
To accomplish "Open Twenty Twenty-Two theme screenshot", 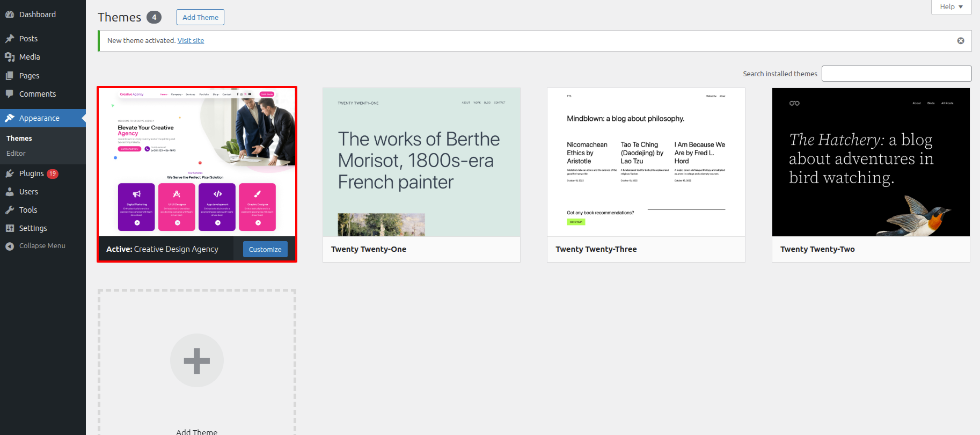I will tap(871, 162).
